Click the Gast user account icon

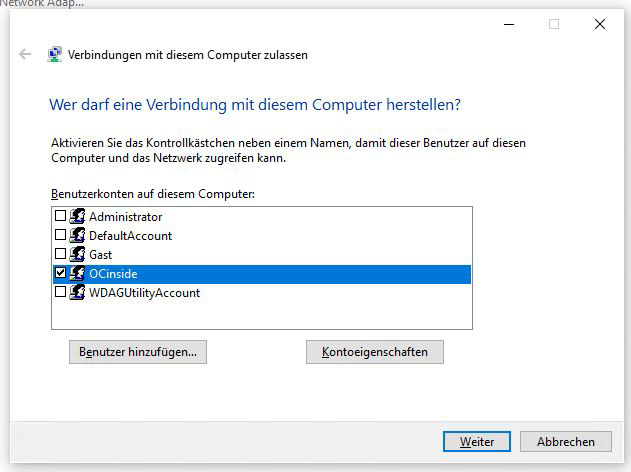[77, 254]
